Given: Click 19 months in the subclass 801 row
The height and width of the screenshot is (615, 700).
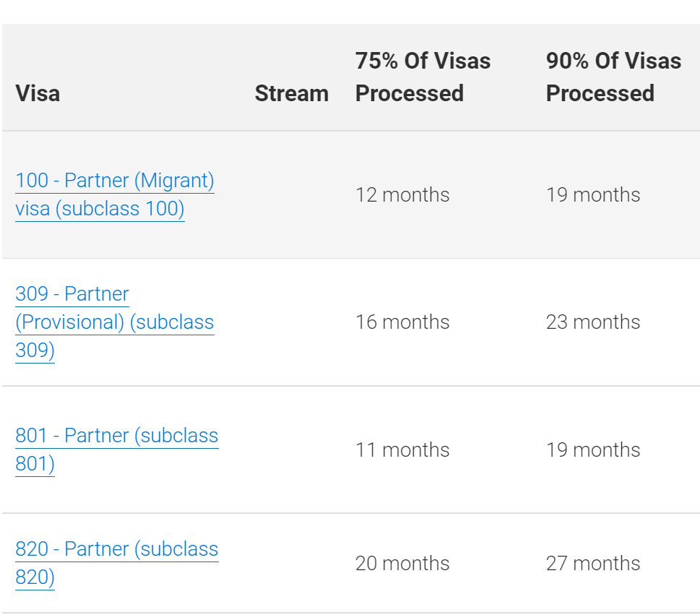Looking at the screenshot, I should click(x=593, y=450).
